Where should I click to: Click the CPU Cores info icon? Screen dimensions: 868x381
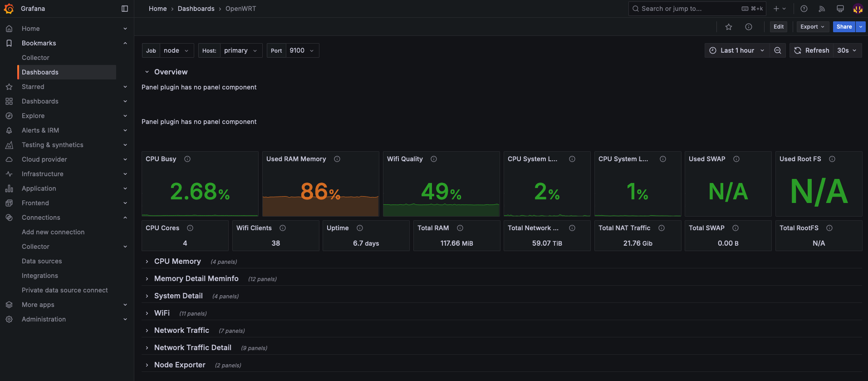(190, 228)
